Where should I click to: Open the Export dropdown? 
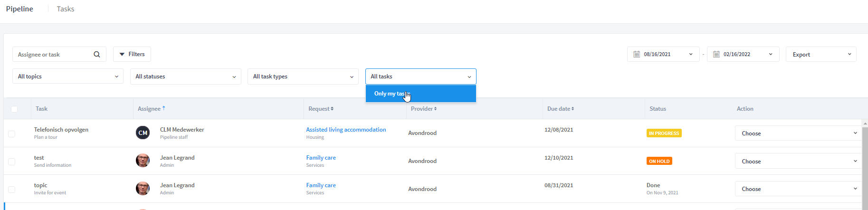tap(821, 54)
